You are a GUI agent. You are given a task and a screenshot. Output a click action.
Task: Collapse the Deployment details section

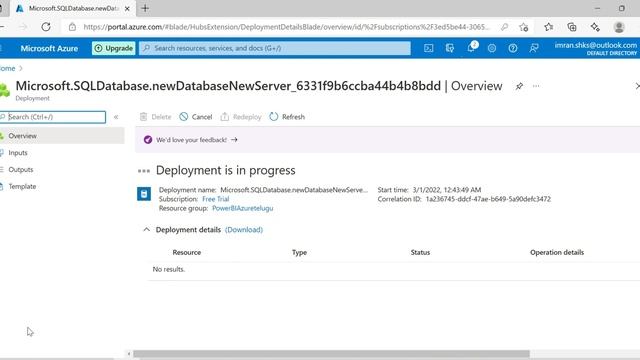147,229
